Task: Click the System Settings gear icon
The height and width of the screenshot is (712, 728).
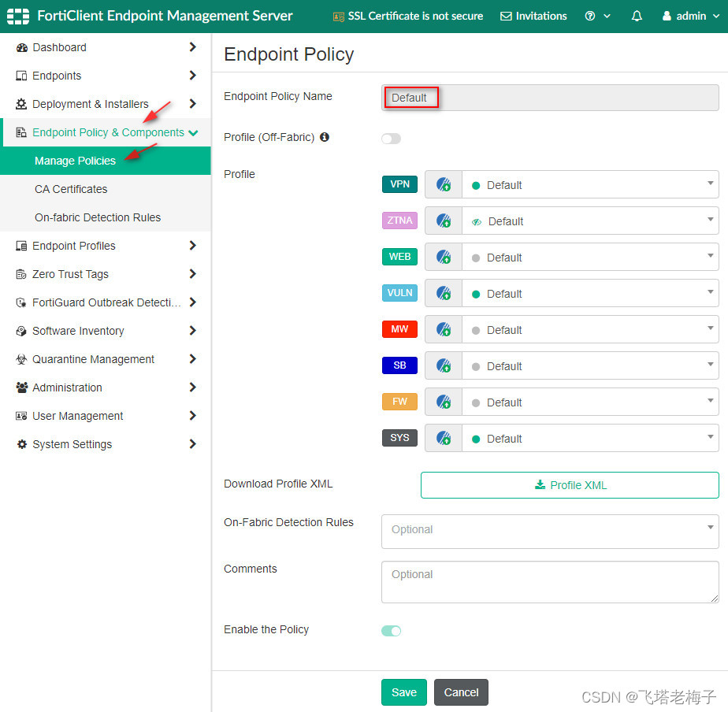Action: coord(21,444)
